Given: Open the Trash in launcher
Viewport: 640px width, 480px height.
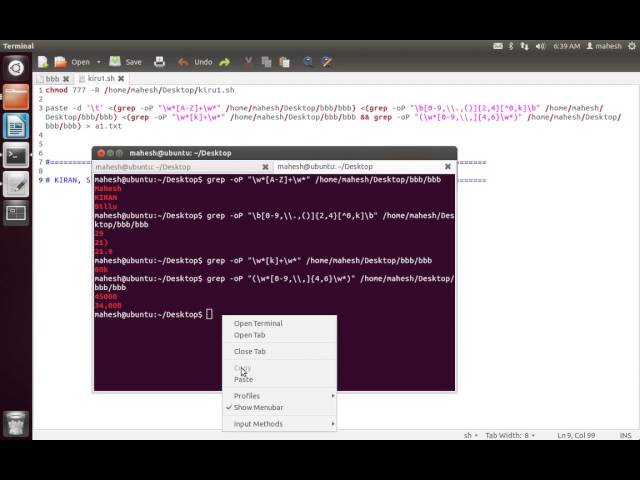Looking at the screenshot, I should point(16,424).
